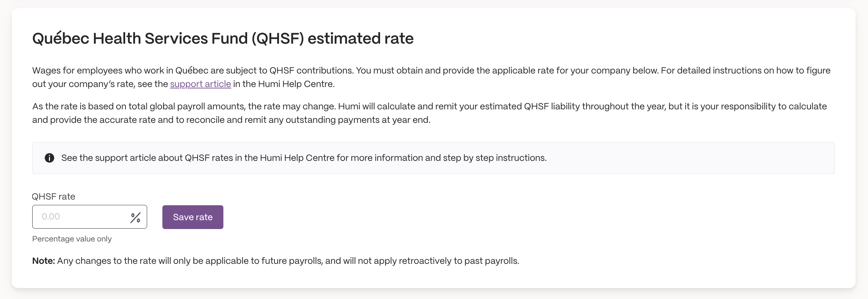The image size is (868, 299).
Task: Click the bold Note: label at the bottom
Action: tap(44, 261)
